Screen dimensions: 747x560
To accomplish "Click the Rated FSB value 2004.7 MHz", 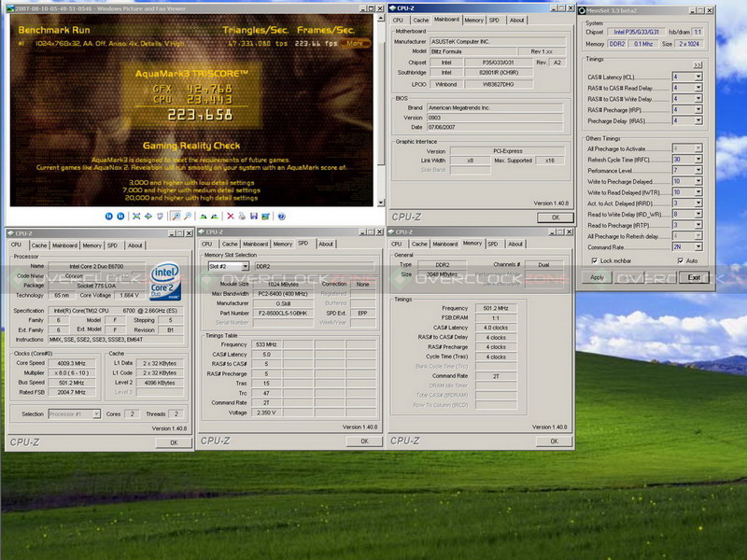I will pos(72,392).
